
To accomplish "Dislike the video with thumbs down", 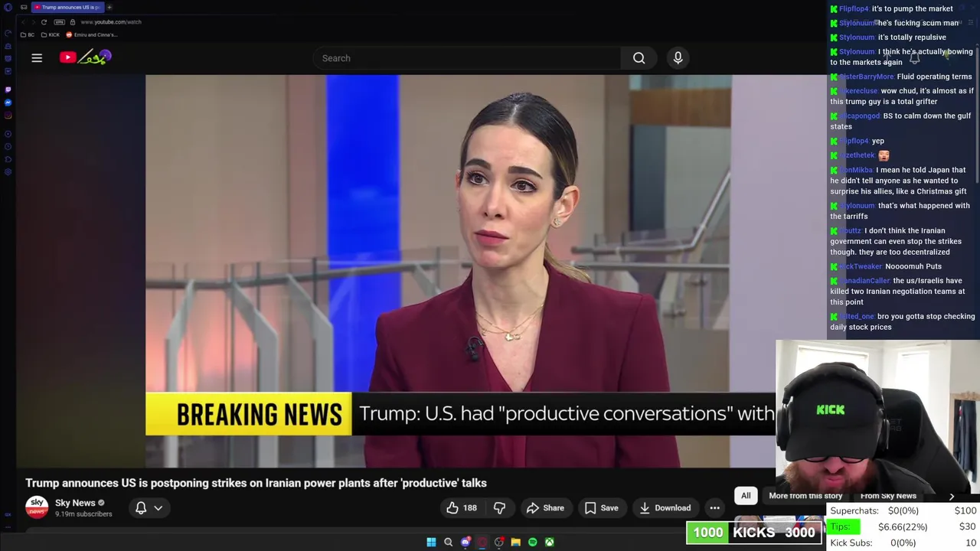I will (x=499, y=507).
